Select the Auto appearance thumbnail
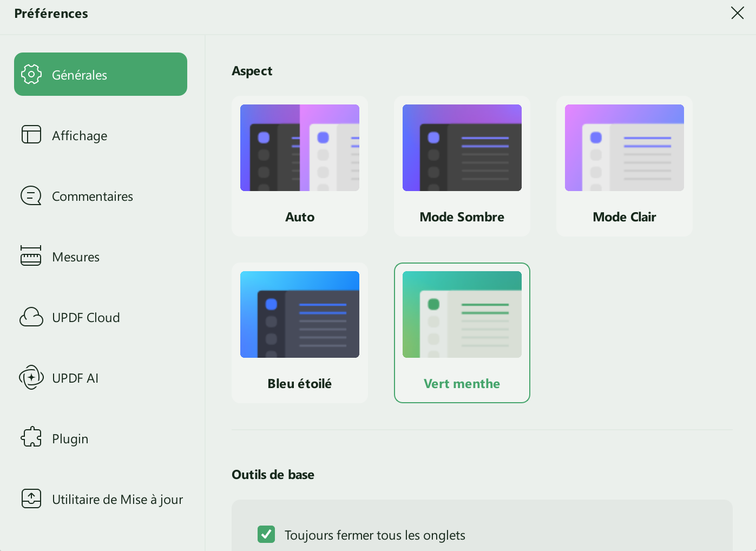Viewport: 756px width, 551px height. coord(300,148)
